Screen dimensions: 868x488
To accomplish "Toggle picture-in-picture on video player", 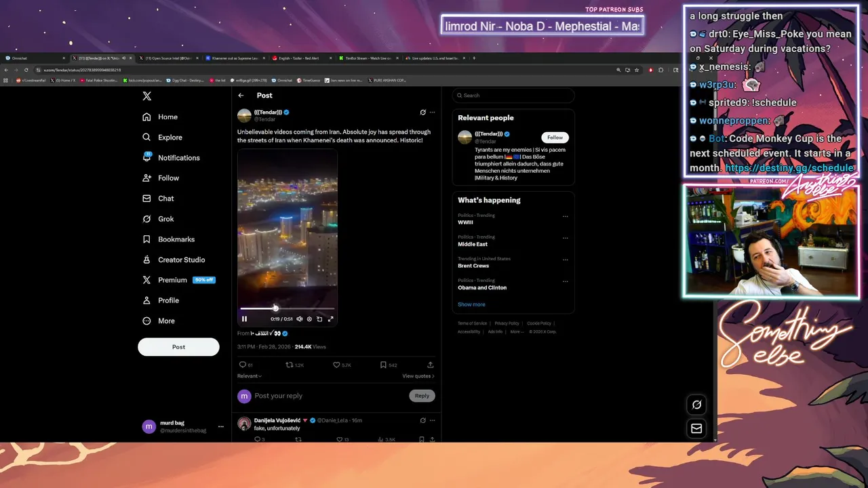I will pos(319,319).
